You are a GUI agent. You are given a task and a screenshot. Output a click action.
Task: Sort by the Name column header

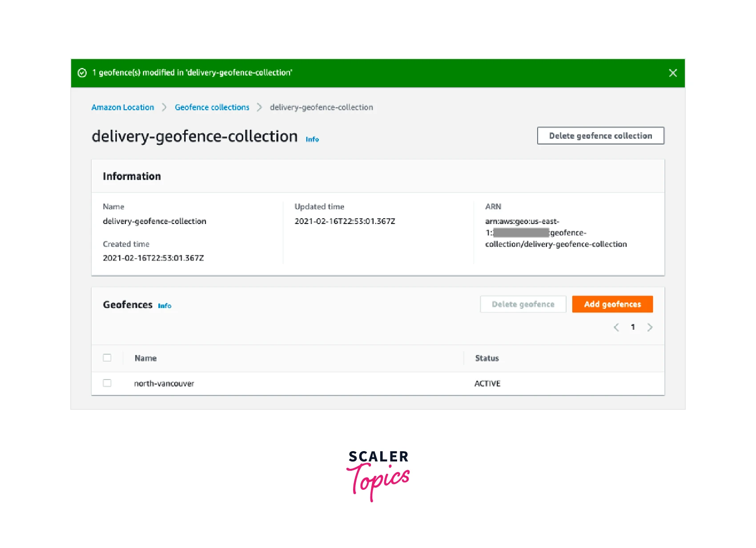point(145,358)
